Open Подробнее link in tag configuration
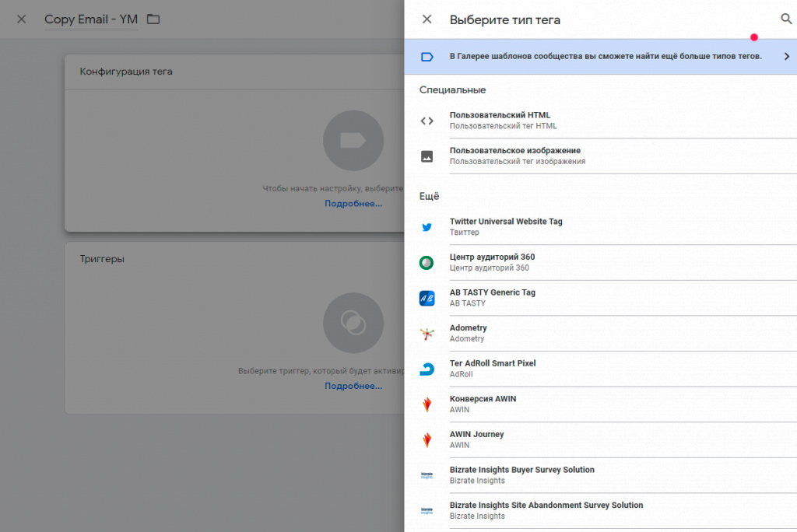Image resolution: width=797 pixels, height=532 pixels. click(353, 204)
